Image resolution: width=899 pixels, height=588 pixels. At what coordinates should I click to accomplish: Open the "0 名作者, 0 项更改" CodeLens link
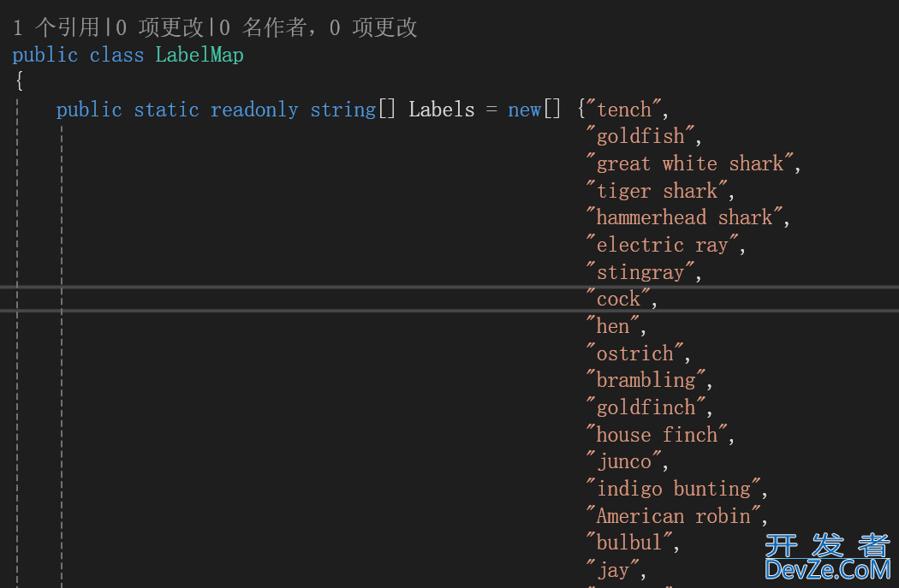[x=319, y=27]
